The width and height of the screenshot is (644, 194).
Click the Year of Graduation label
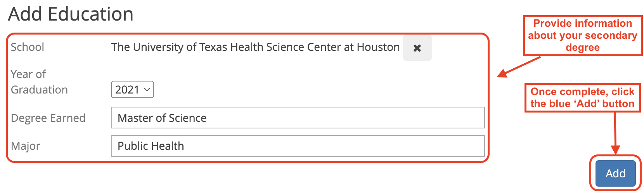point(39,82)
